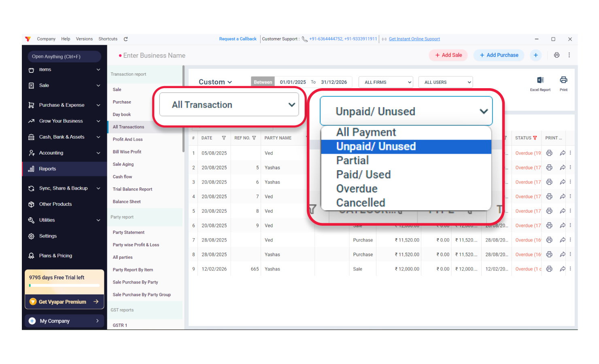
Task: Open the ALL USERS dropdown
Action: click(x=445, y=82)
